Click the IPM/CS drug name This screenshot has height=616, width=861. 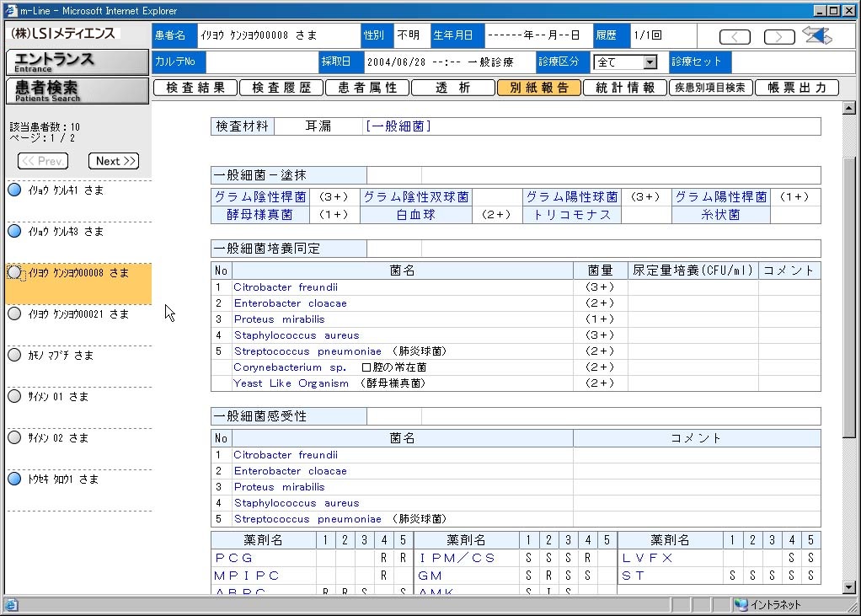tap(457, 558)
